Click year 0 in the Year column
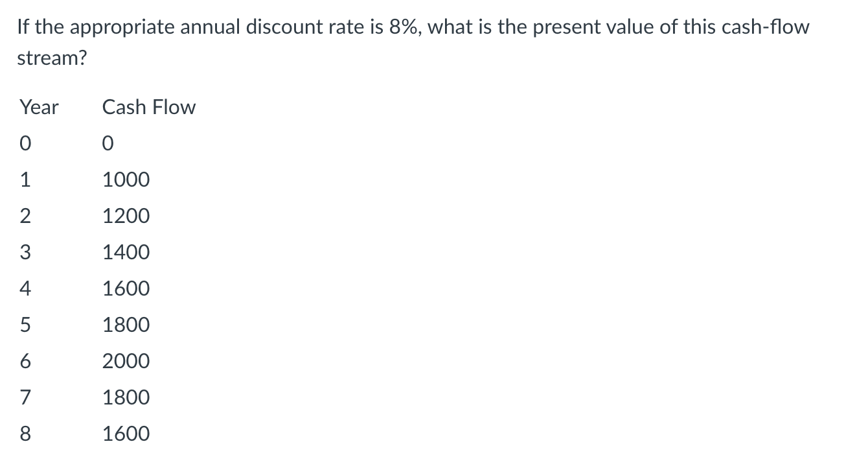Screen dimensions: 868x468 pos(25,144)
